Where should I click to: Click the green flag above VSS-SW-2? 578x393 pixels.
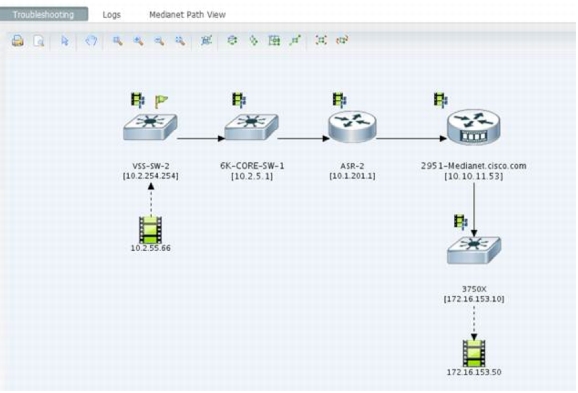[x=161, y=101]
